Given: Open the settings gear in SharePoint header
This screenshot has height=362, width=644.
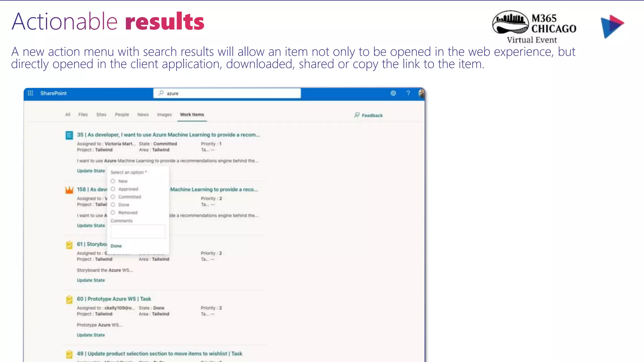Looking at the screenshot, I should (x=393, y=93).
